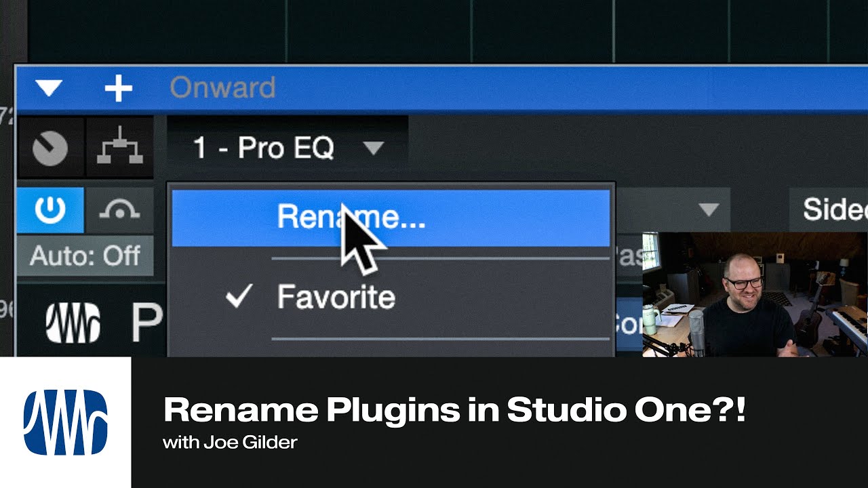Expand the 1 - Pro EQ dropdown
Screen dimensions: 868x488
tap(288, 148)
